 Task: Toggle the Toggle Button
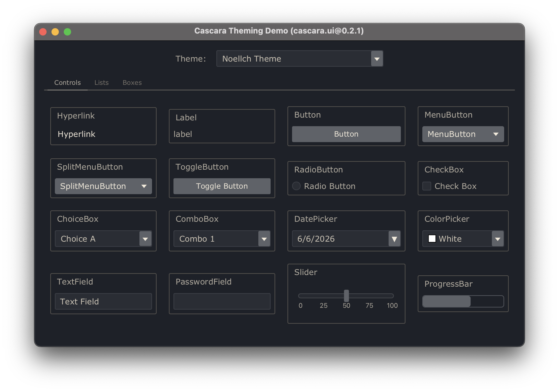point(222,186)
